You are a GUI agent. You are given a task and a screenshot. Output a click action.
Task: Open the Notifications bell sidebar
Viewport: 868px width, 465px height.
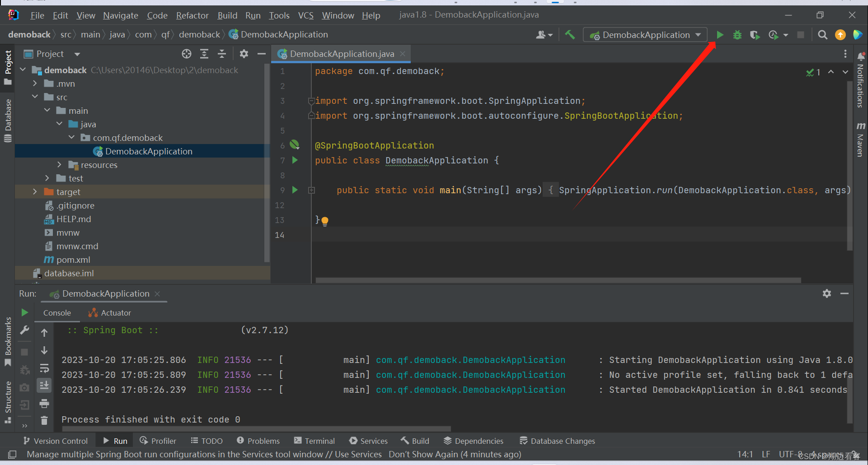[x=861, y=57]
